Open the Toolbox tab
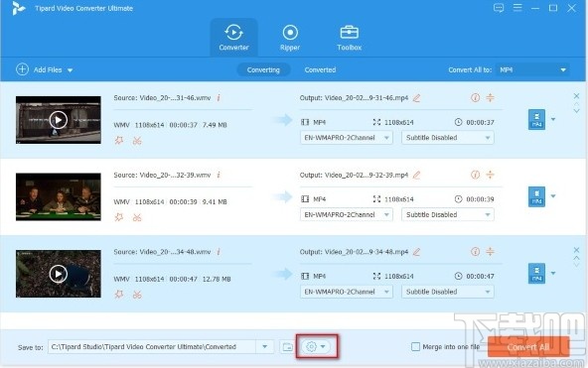 (x=350, y=38)
